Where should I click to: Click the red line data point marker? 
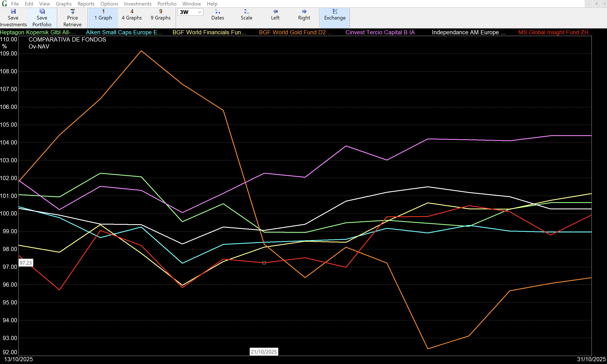point(264,263)
